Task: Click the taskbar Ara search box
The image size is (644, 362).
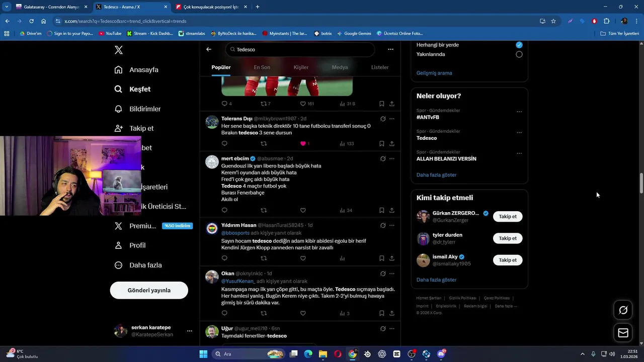Action: tap(248, 354)
